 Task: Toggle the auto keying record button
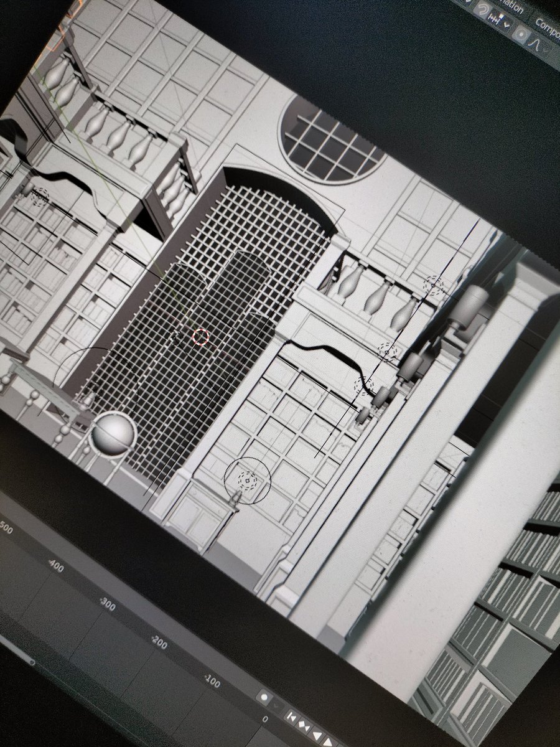[x=264, y=697]
